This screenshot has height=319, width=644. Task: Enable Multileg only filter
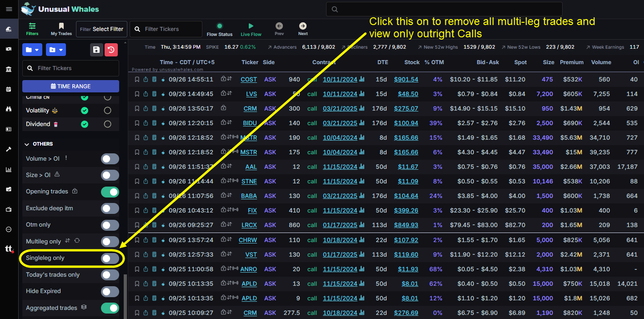tap(110, 242)
